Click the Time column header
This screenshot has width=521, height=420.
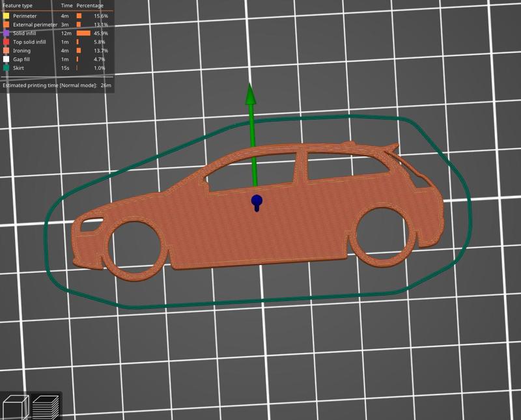67,6
